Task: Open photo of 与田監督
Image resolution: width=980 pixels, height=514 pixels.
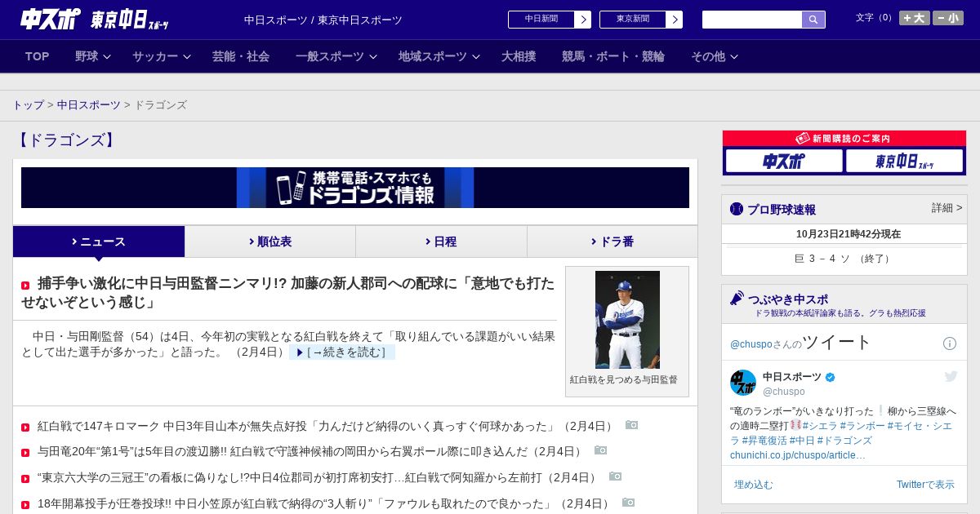Action: 627,320
